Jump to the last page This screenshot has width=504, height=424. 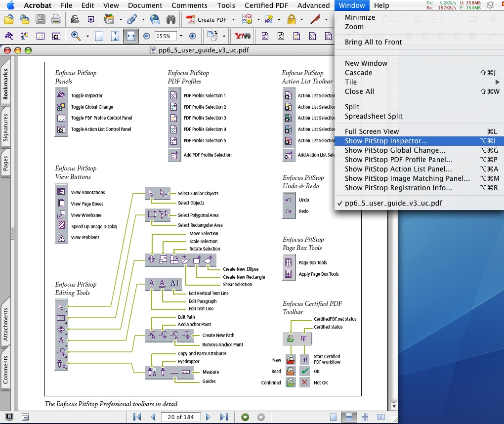224,417
